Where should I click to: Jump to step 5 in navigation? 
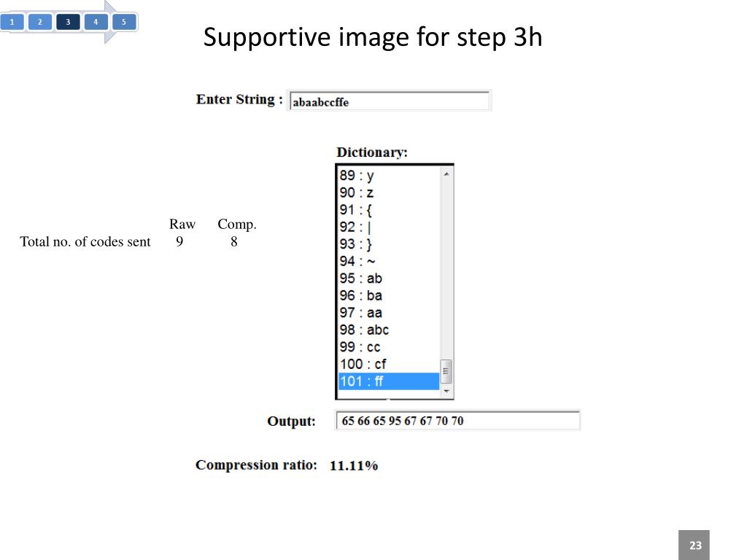pos(124,22)
